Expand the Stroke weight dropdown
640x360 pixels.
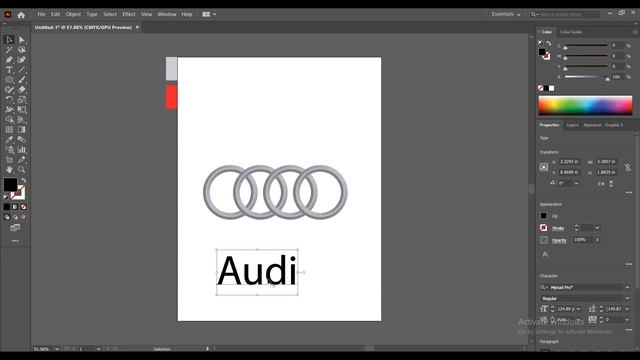click(x=597, y=228)
